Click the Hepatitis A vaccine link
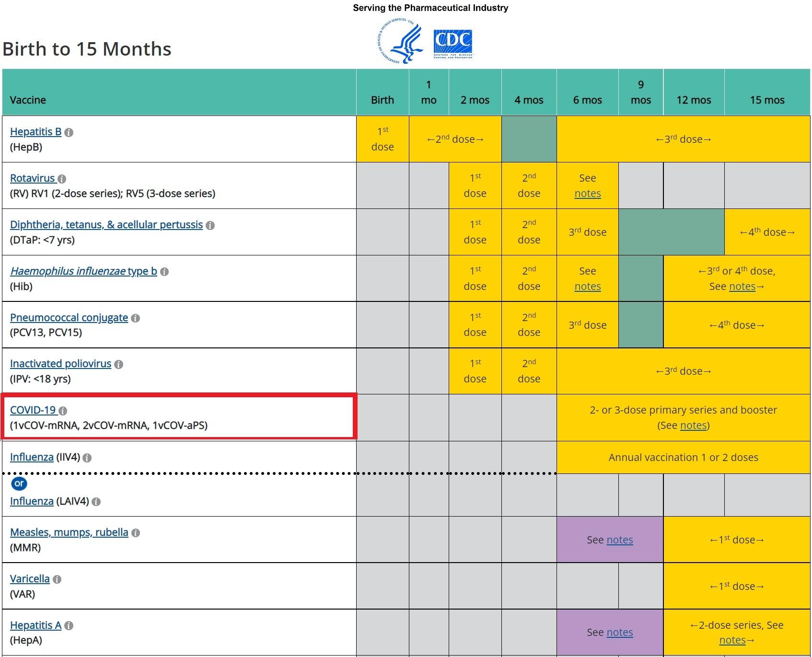 pos(35,625)
